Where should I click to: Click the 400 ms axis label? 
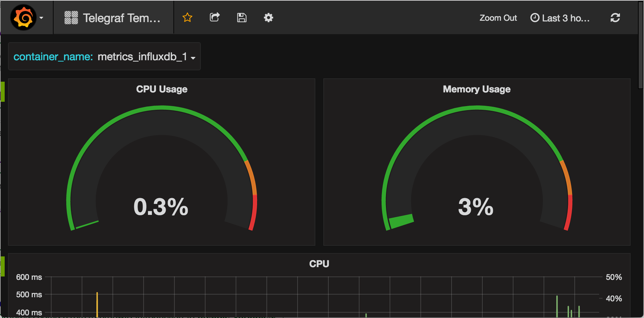pyautogui.click(x=29, y=313)
